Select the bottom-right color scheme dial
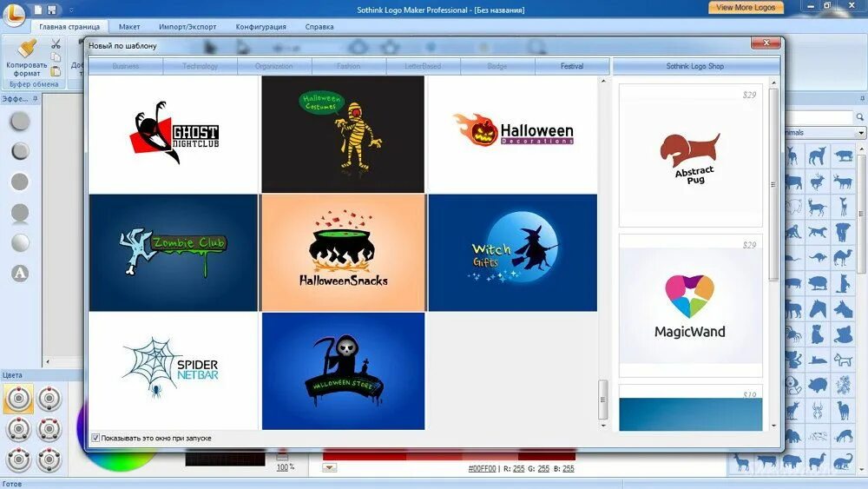 (x=49, y=459)
